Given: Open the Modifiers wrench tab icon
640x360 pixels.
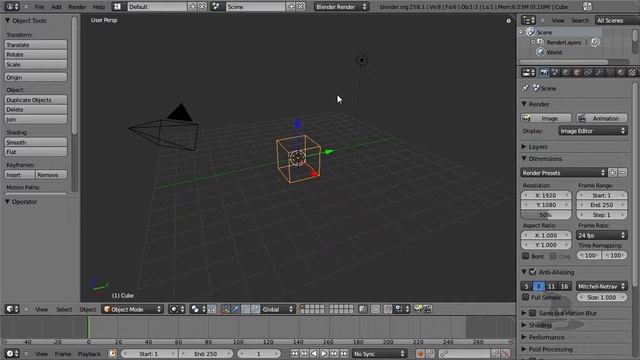Looking at the screenshot, I should tap(599, 73).
